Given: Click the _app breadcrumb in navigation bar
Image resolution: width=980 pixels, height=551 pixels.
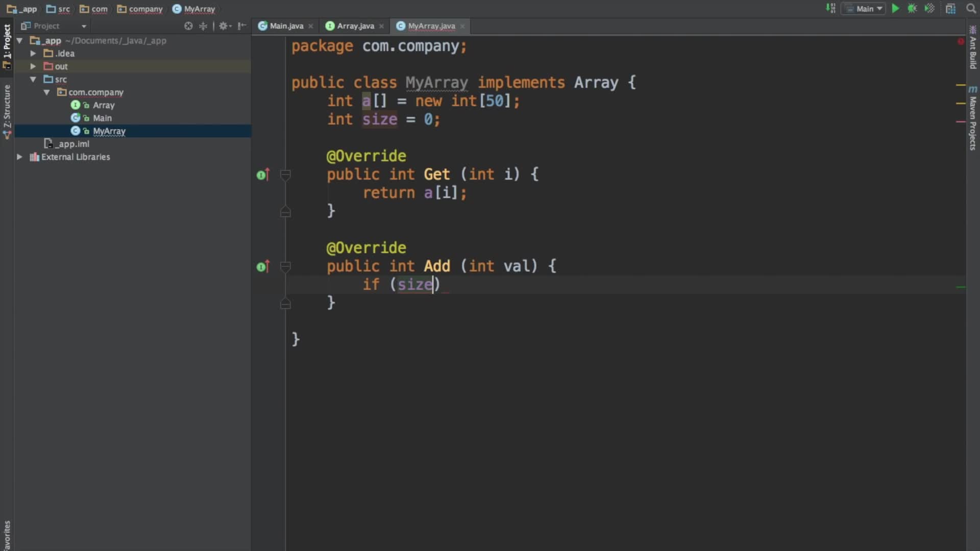Looking at the screenshot, I should click(x=22, y=9).
